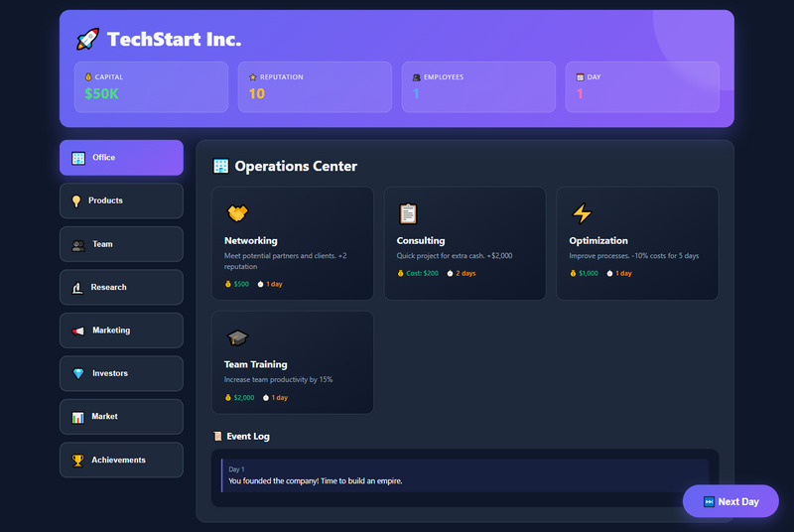Click the 'You founded the company!' log entry

(x=464, y=475)
